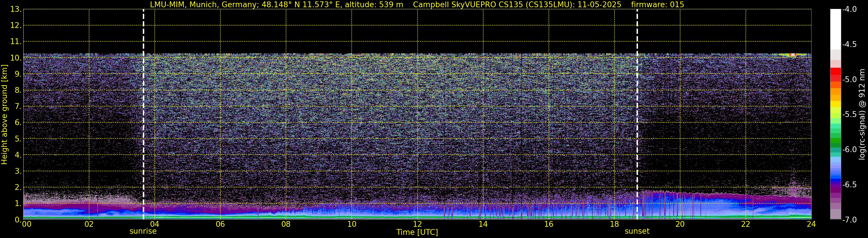Click the time axis tick label 16

click(549, 224)
